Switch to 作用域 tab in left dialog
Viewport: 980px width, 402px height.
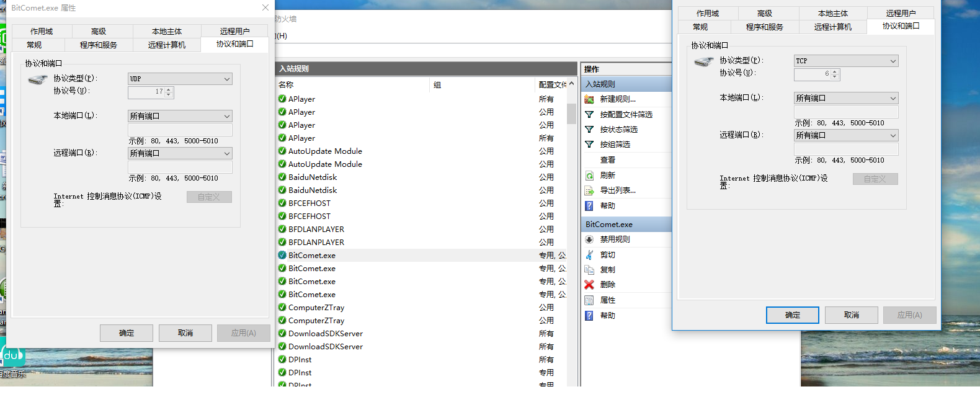click(x=42, y=31)
